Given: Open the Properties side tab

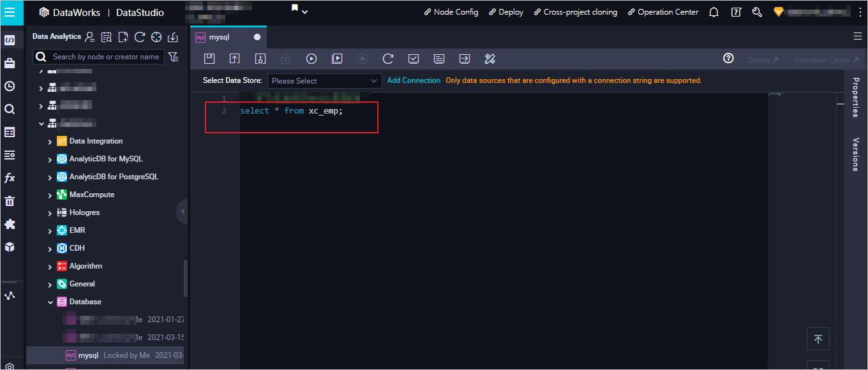Looking at the screenshot, I should coord(856,98).
